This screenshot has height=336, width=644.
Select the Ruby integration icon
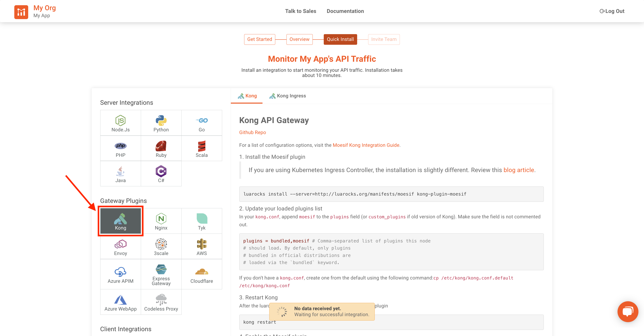click(161, 149)
